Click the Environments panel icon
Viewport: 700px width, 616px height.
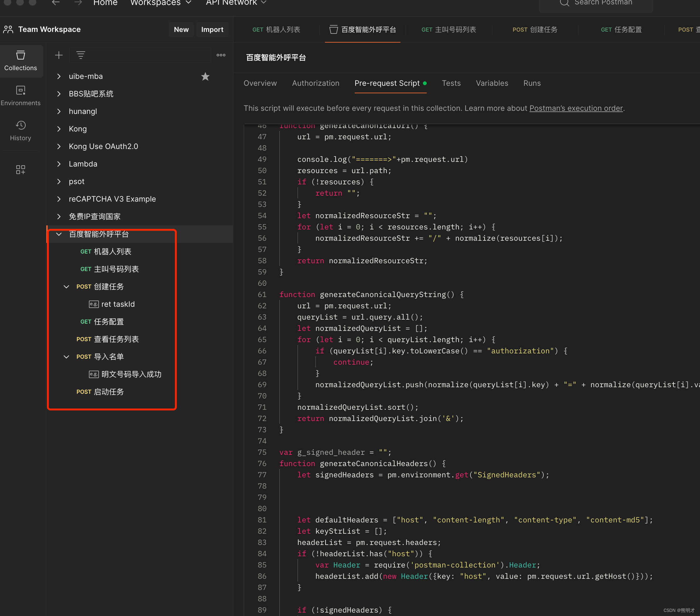[20, 90]
